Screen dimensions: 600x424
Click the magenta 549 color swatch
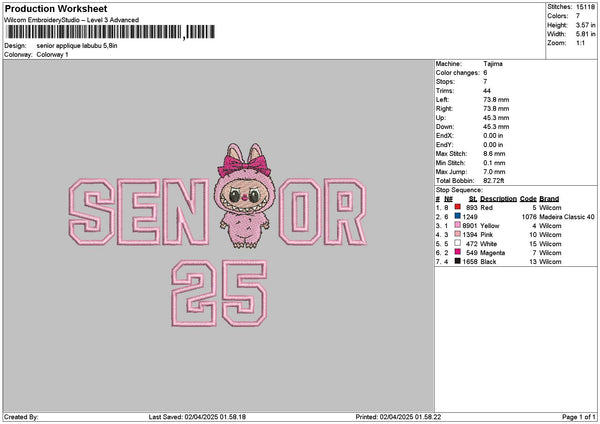tap(457, 252)
